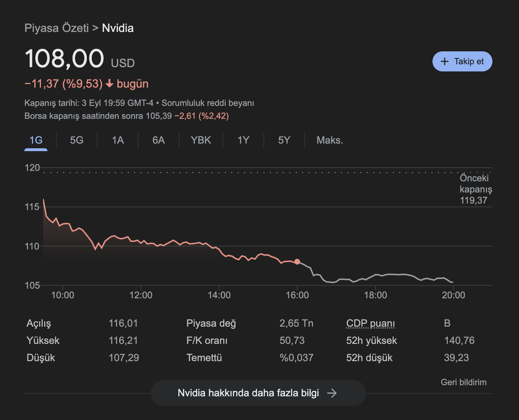The width and height of the screenshot is (519, 420).
Task: Click the after-hours price 105,39
Action: click(159, 116)
